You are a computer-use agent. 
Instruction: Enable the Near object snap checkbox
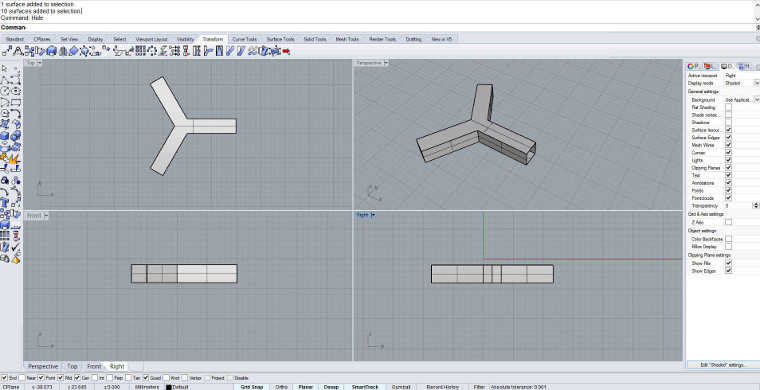tap(22, 378)
